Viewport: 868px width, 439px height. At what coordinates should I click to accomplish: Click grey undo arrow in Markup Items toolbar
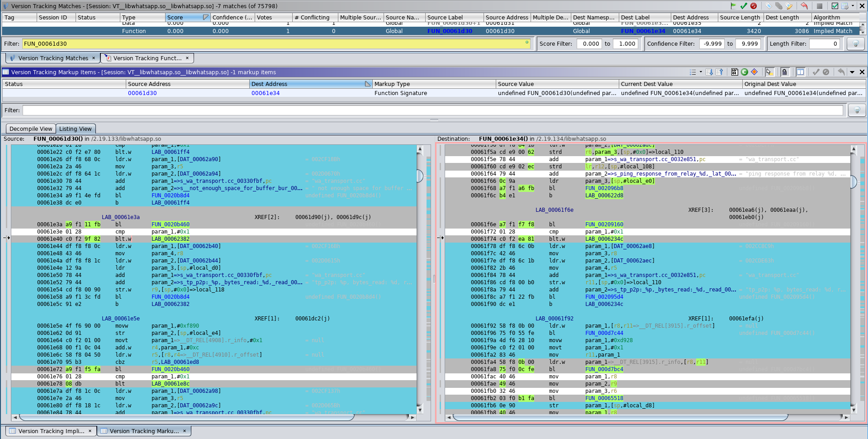coord(841,72)
